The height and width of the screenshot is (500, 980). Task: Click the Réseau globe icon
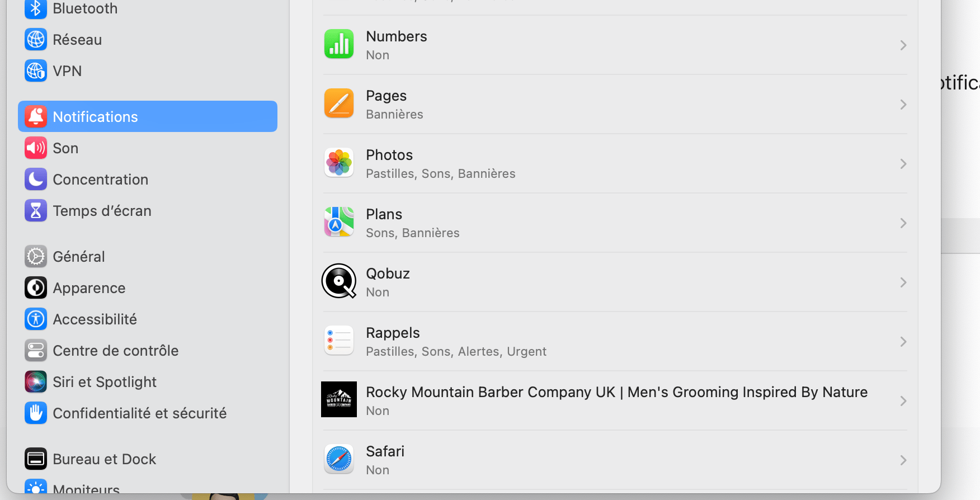(x=36, y=40)
